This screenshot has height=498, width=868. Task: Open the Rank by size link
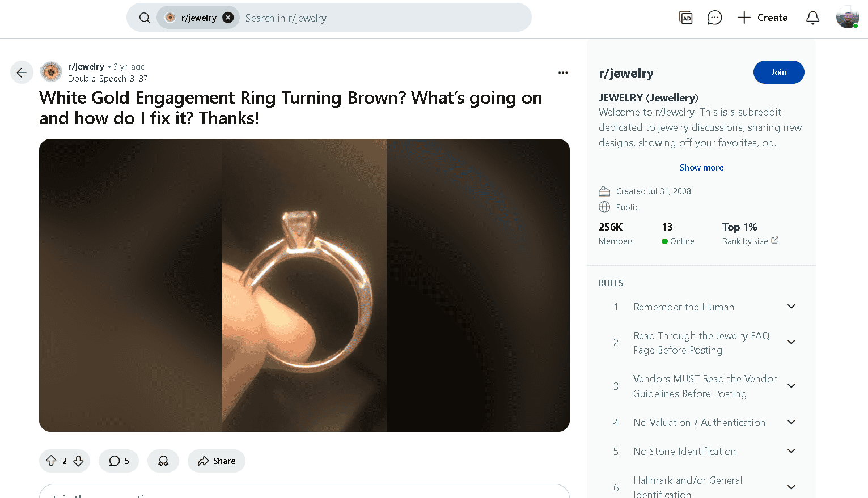750,241
